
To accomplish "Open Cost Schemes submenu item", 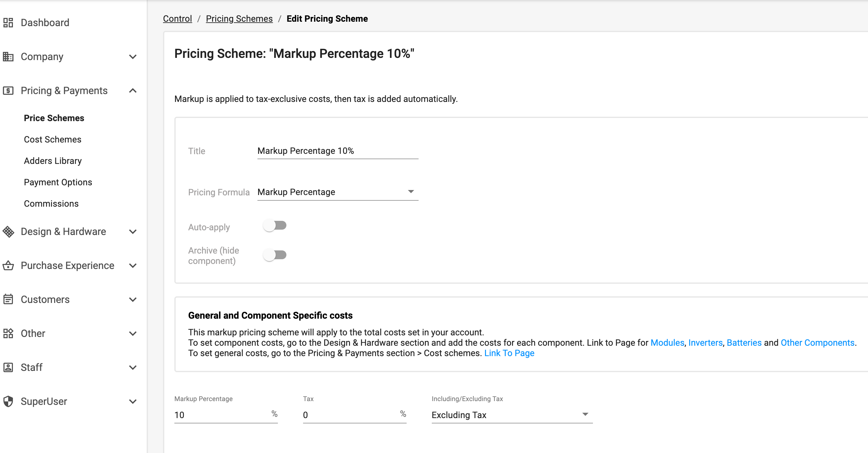I will 53,139.
